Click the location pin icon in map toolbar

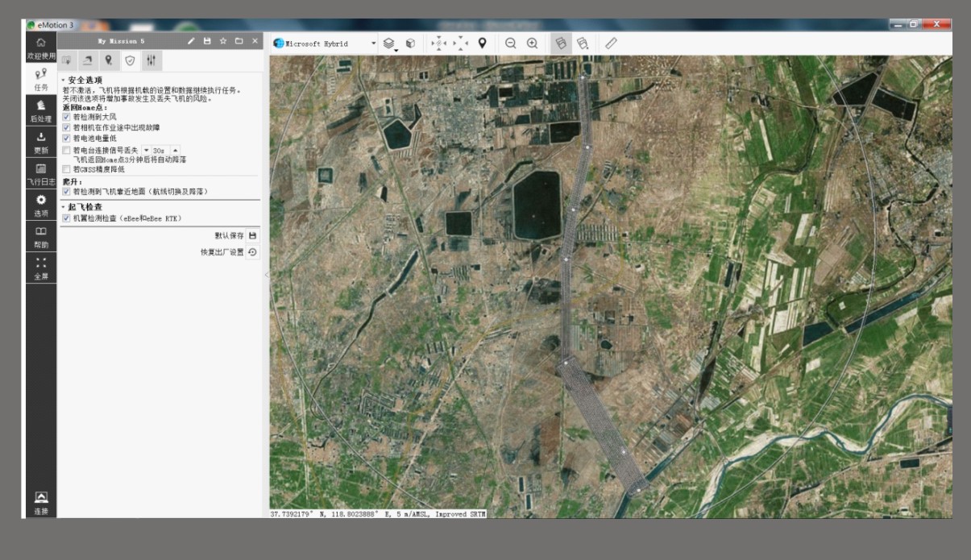tap(482, 44)
